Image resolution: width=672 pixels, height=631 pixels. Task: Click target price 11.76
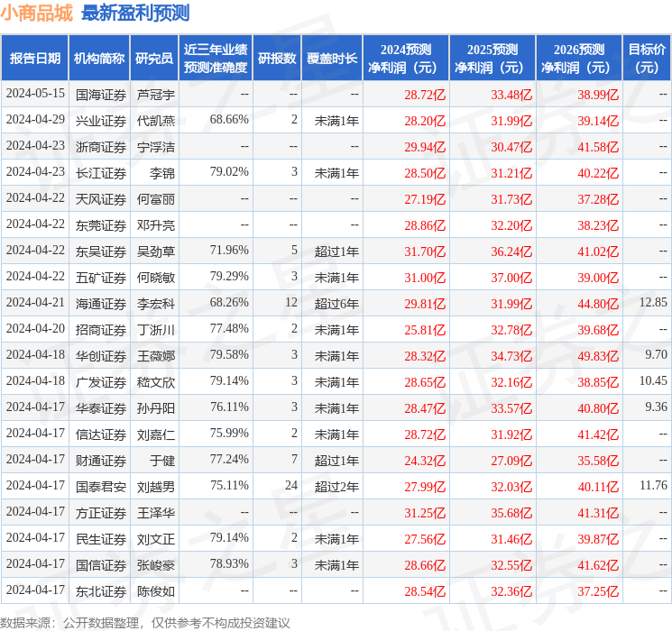[x=653, y=485]
